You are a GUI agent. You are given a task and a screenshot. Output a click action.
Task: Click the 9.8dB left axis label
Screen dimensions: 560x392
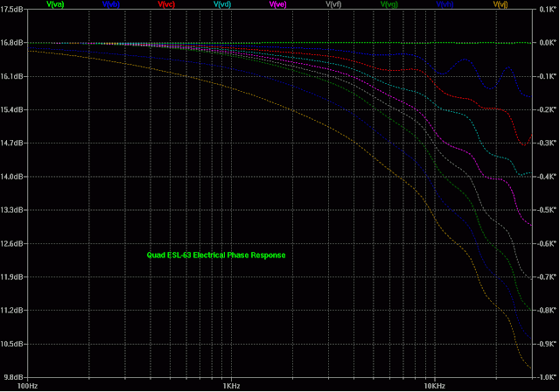click(13, 377)
